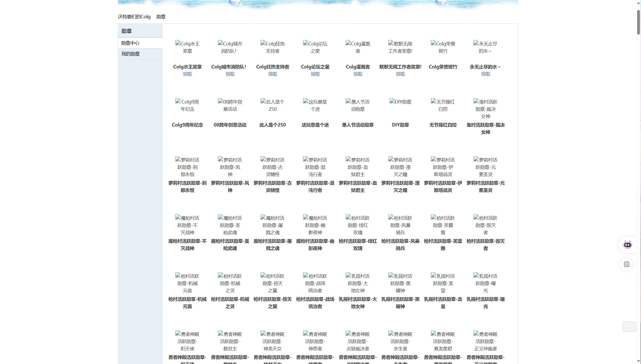The height and width of the screenshot is (364, 641).
Task: Click the Colg9周年纪念 medal image
Action: 187,105
